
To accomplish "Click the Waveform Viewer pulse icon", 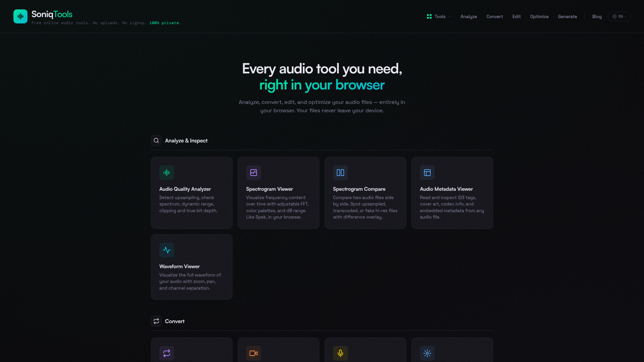I will [167, 250].
